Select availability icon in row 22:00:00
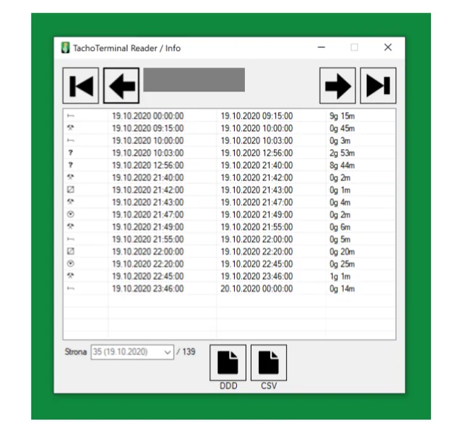The width and height of the screenshot is (476, 448). click(x=70, y=251)
